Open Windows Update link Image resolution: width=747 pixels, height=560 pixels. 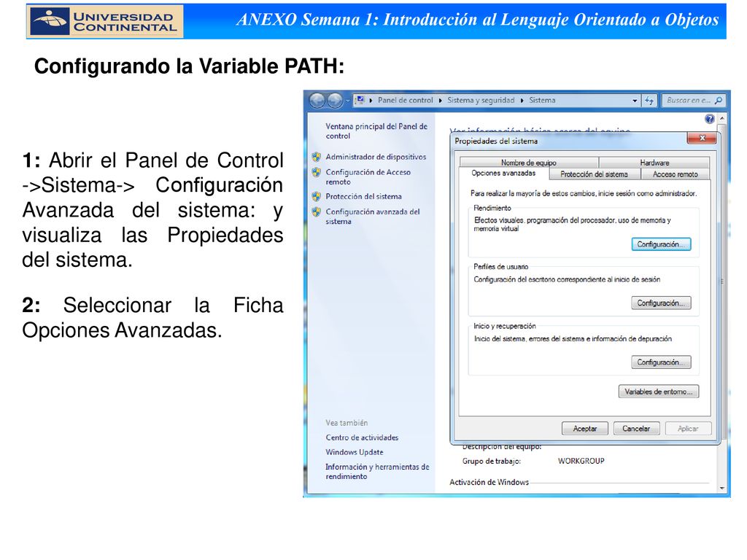(x=355, y=452)
